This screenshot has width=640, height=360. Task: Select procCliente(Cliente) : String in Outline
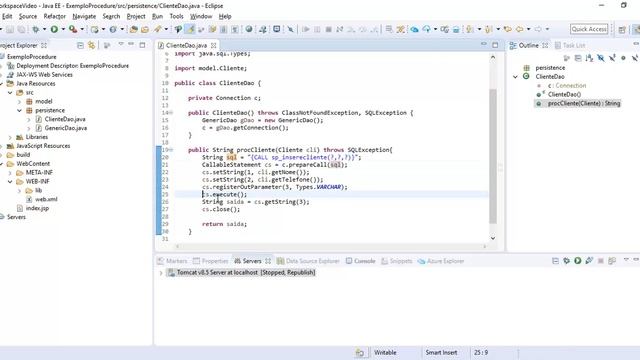584,104
